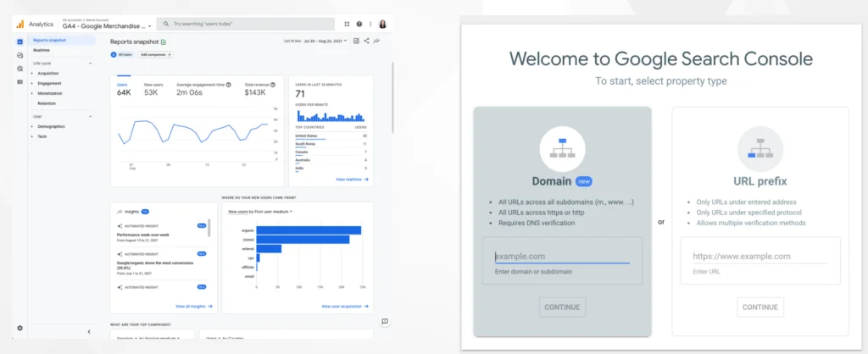Image resolution: width=868 pixels, height=354 pixels.
Task: Click the example.com domain input field
Action: pyautogui.click(x=562, y=256)
